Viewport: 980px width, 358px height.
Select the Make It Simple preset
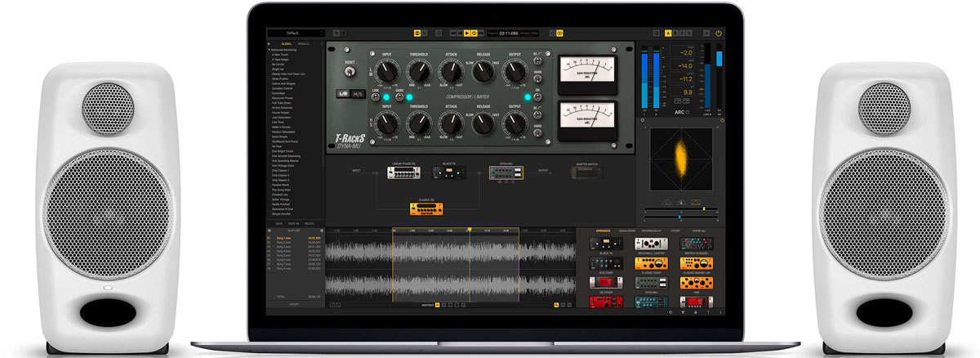pyautogui.click(x=283, y=127)
